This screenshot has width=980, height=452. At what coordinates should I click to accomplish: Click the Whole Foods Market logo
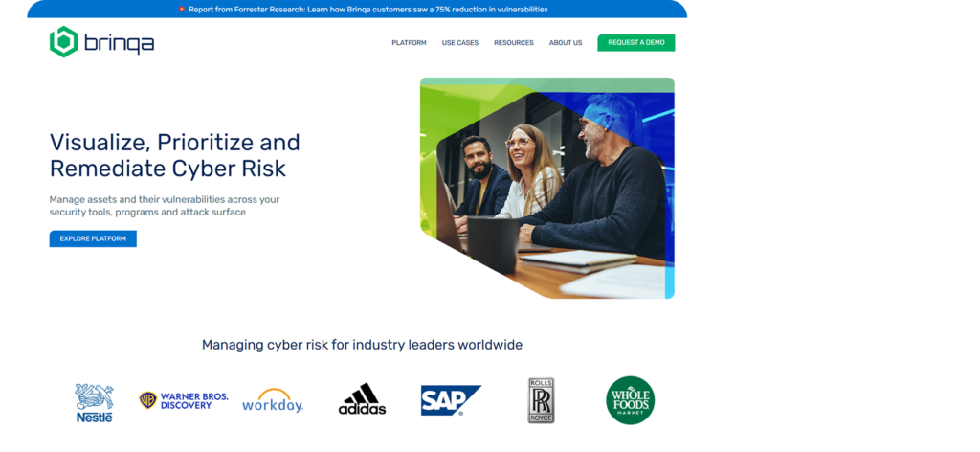click(x=630, y=400)
